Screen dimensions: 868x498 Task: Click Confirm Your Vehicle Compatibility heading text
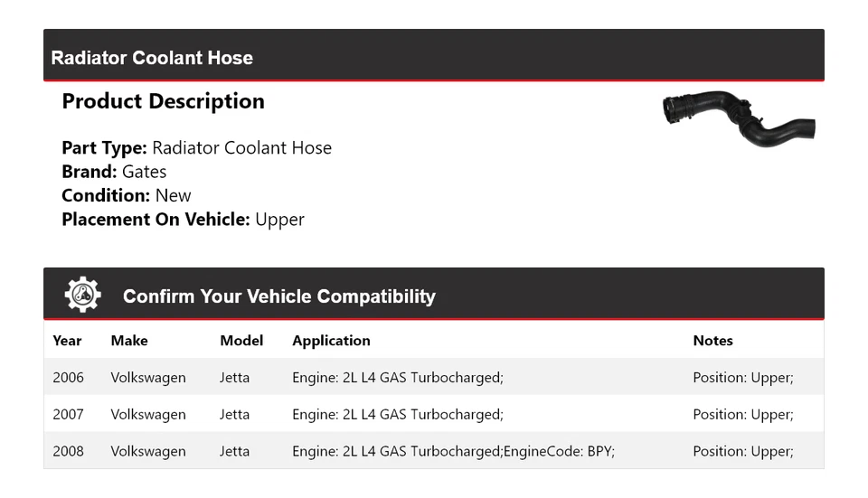(278, 296)
